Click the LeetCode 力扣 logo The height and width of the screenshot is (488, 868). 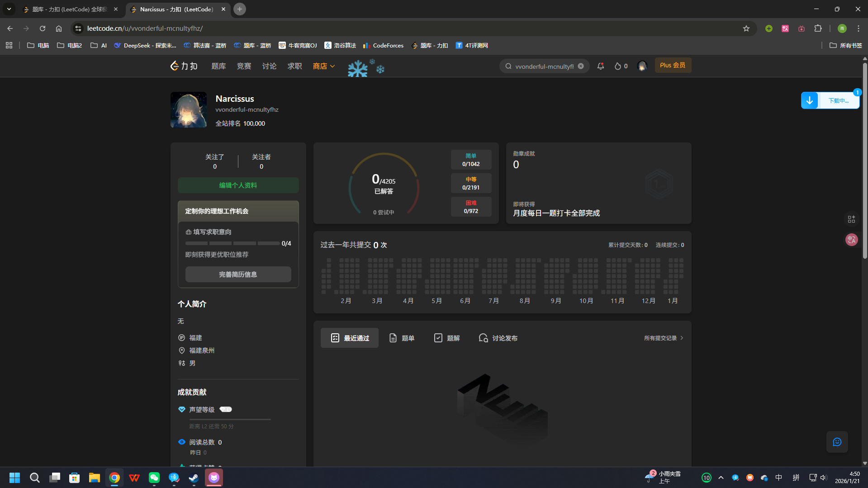tap(184, 66)
